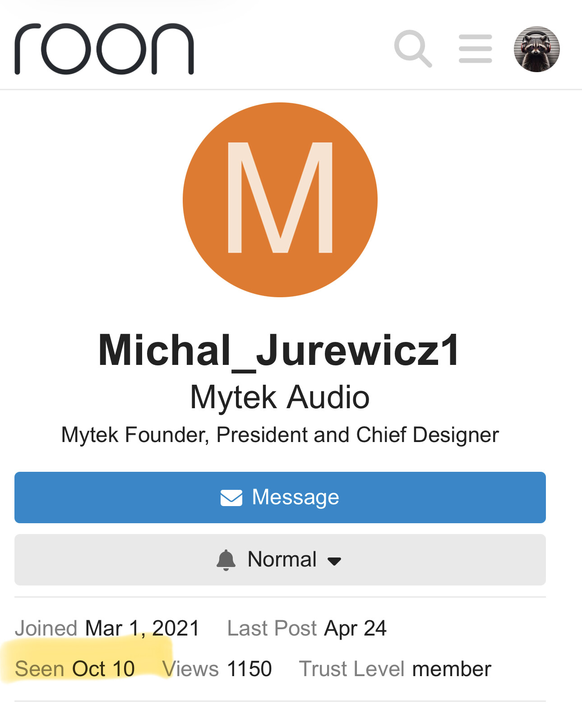Click the Trust Level member link
582x728 pixels.
tap(451, 668)
